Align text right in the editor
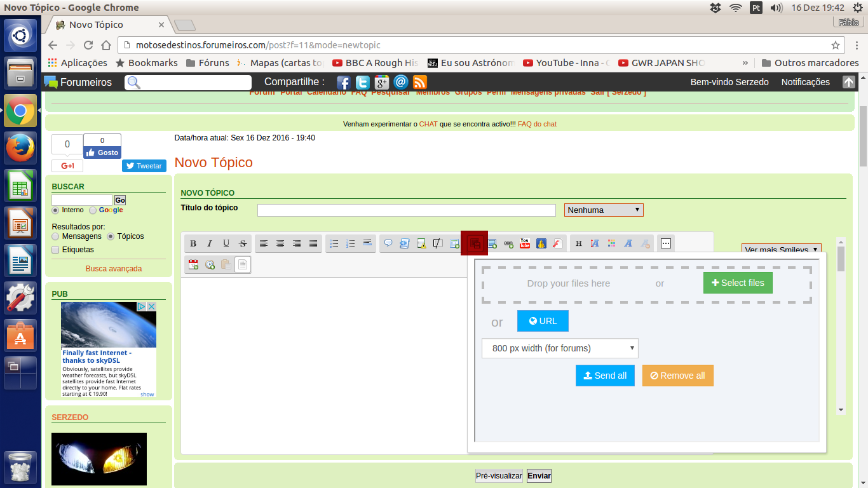This screenshot has height=488, width=868. pyautogui.click(x=297, y=243)
